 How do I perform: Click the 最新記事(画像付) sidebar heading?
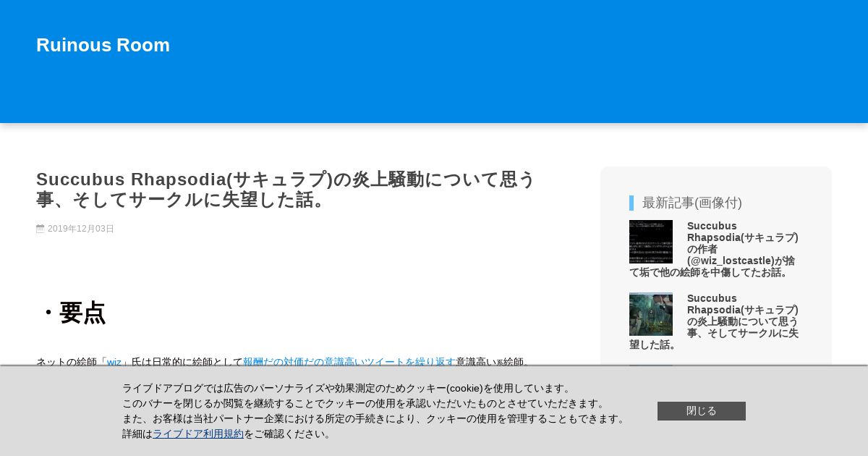pyautogui.click(x=692, y=203)
